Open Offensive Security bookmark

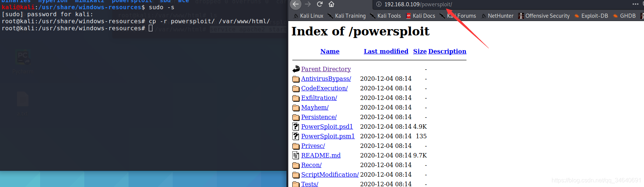pyautogui.click(x=544, y=16)
